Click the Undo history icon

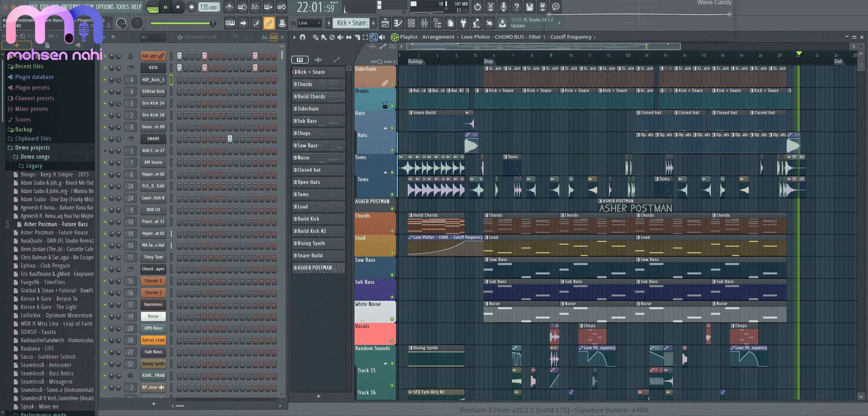tap(478, 7)
